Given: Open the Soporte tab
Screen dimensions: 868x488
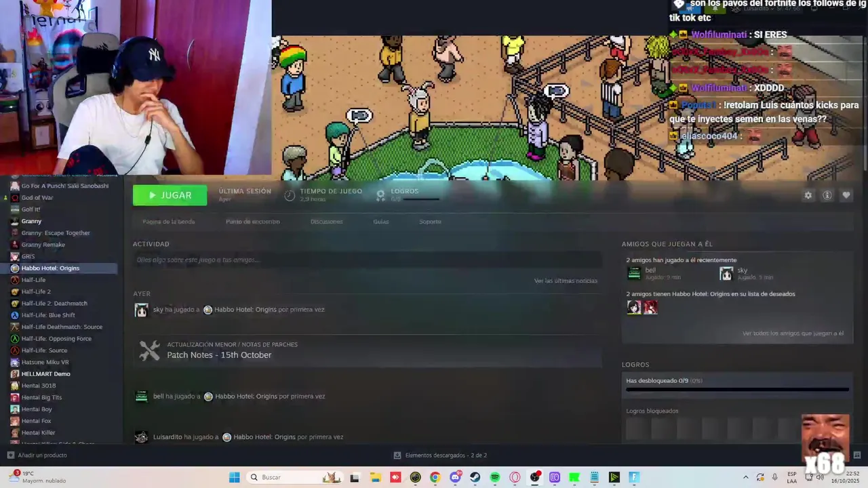Looking at the screenshot, I should tap(430, 222).
